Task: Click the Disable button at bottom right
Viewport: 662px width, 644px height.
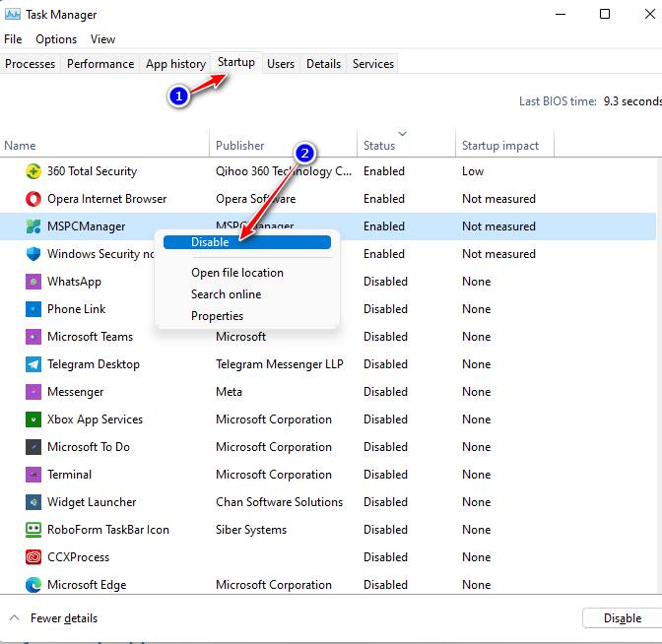Action: pyautogui.click(x=623, y=618)
